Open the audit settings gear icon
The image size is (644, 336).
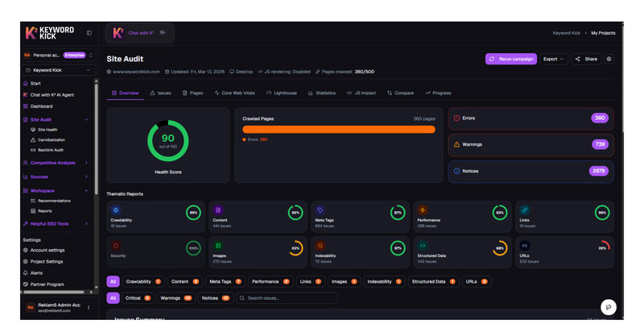click(609, 59)
